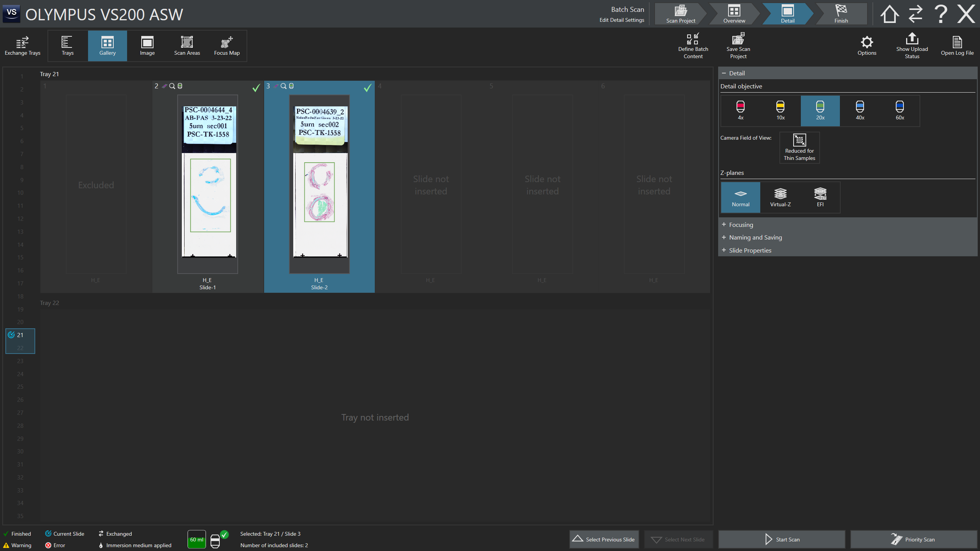980x551 pixels.
Task: Select the Slide-1 thumbnail in Tray 21
Action: coord(207,184)
